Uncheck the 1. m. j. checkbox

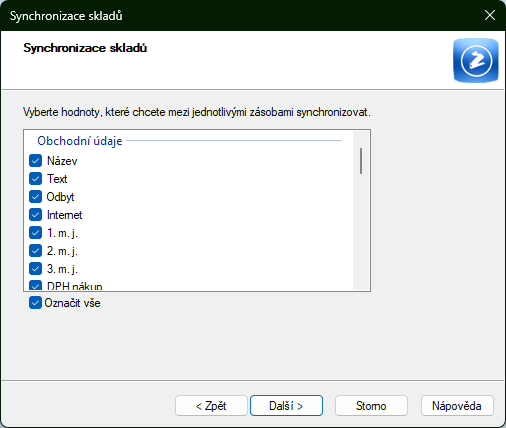tap(35, 233)
